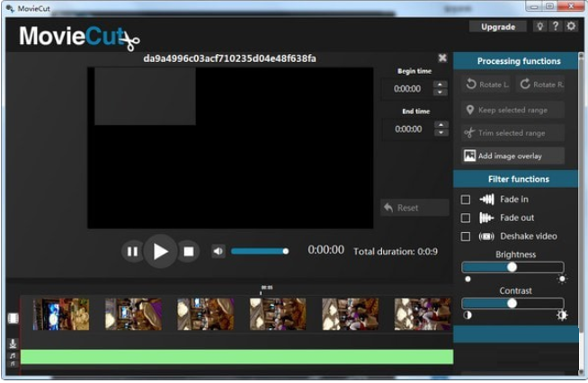Pause the video playback
Viewport: 588px width, 383px height.
tap(132, 252)
